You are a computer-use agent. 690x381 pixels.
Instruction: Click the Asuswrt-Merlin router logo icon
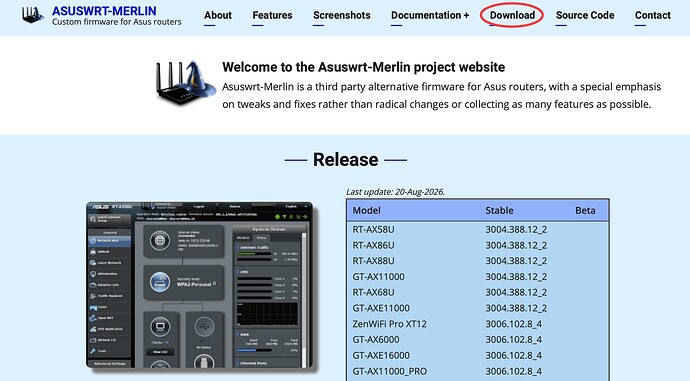[x=33, y=15]
